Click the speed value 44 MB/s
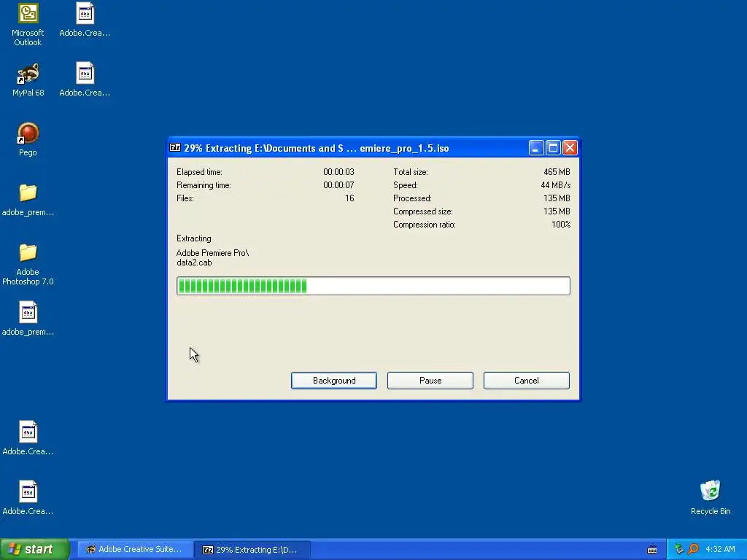This screenshot has height=560, width=747. [555, 185]
